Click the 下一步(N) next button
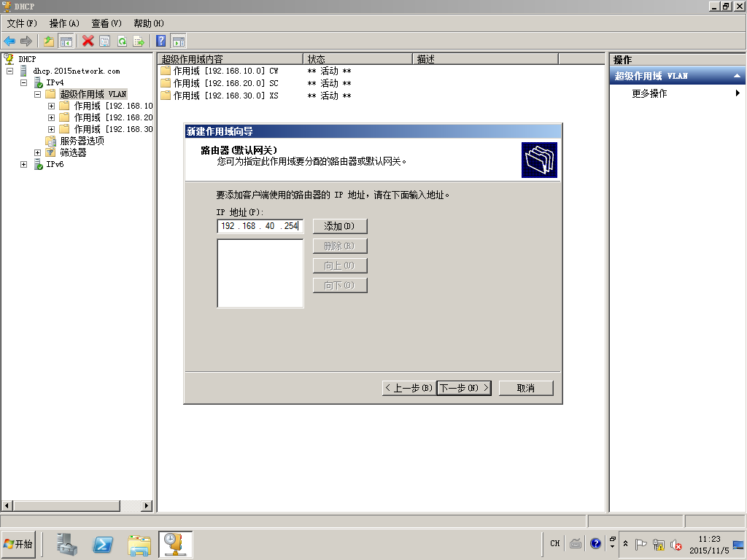The height and width of the screenshot is (560, 747). coord(464,388)
